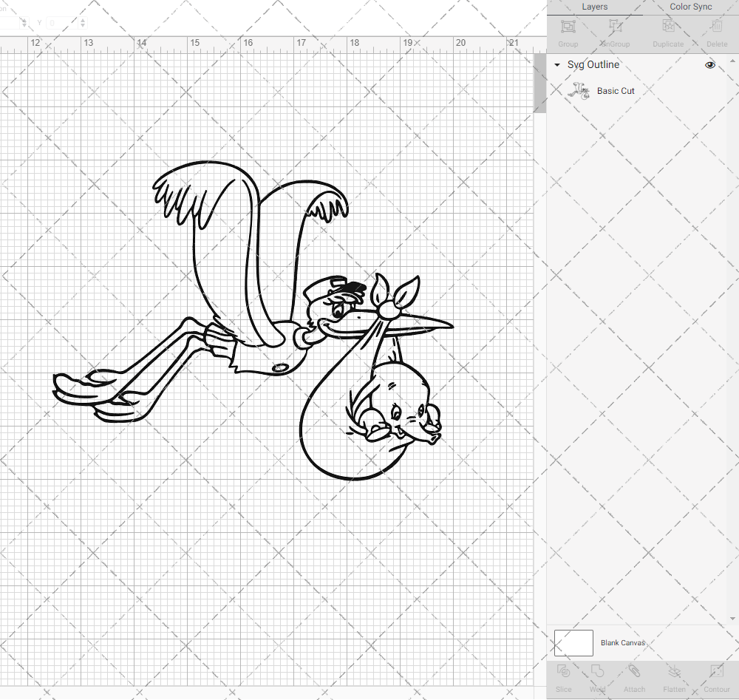The image size is (739, 700).
Task: Click the Blank Canvas color swatch
Action: [x=573, y=642]
